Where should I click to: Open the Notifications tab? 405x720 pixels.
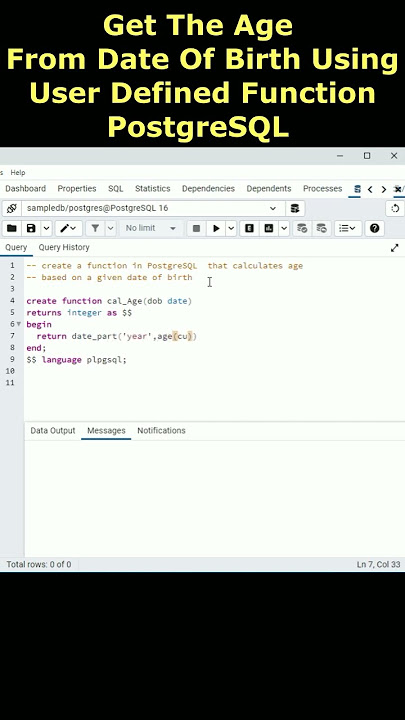point(161,431)
